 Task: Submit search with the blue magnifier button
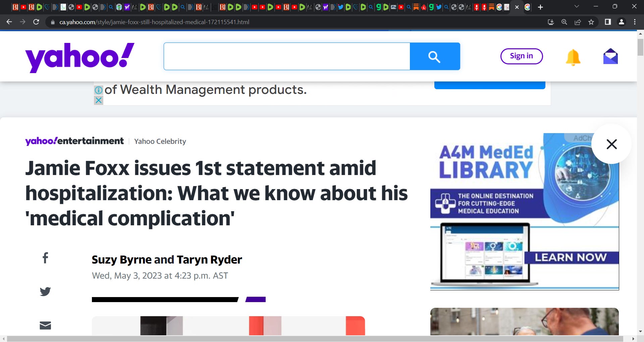[x=435, y=56]
